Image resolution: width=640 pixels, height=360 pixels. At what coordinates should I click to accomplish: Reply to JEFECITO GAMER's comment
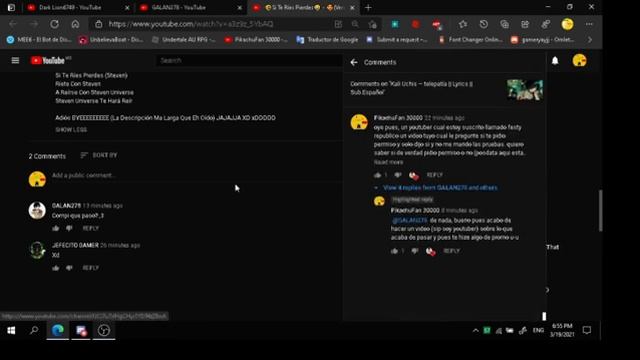[x=91, y=268]
